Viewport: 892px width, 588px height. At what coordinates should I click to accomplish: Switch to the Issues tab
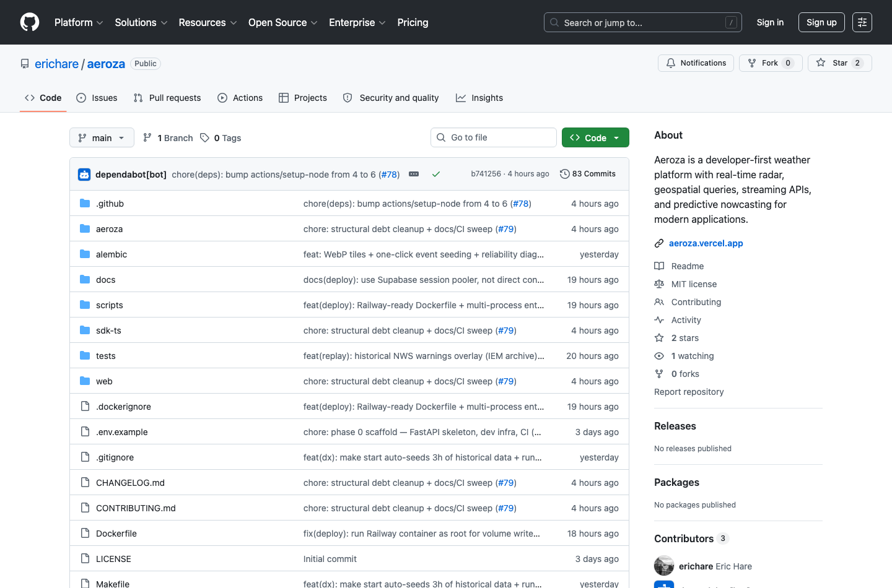[x=97, y=98]
